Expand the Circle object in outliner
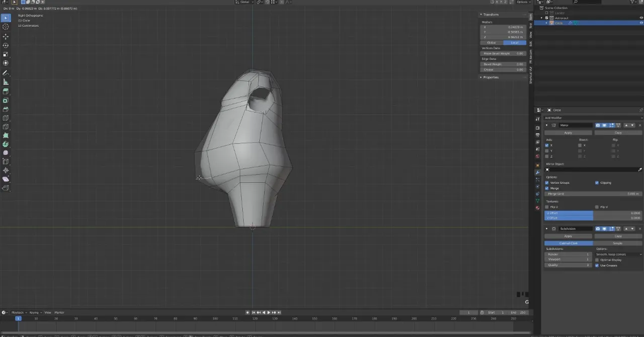This screenshot has width=644, height=337. [547, 23]
